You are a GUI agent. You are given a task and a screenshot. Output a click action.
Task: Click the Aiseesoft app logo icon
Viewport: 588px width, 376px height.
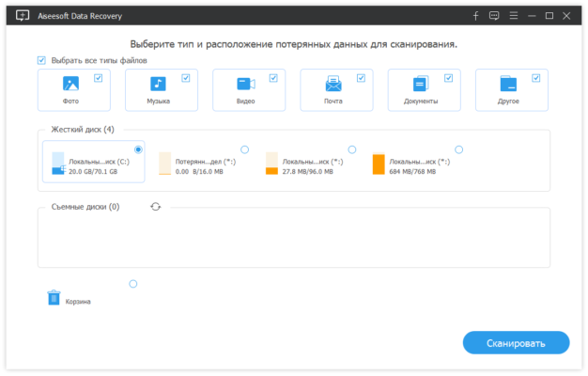tap(23, 16)
